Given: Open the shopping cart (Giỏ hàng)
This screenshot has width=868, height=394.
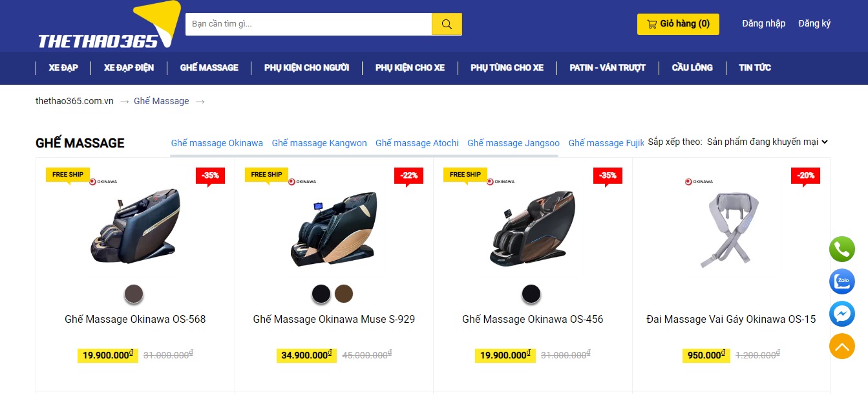Looking at the screenshot, I should [678, 24].
